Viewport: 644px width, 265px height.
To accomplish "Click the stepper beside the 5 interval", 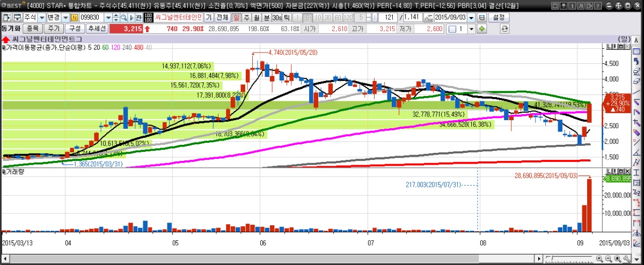I will [369, 17].
